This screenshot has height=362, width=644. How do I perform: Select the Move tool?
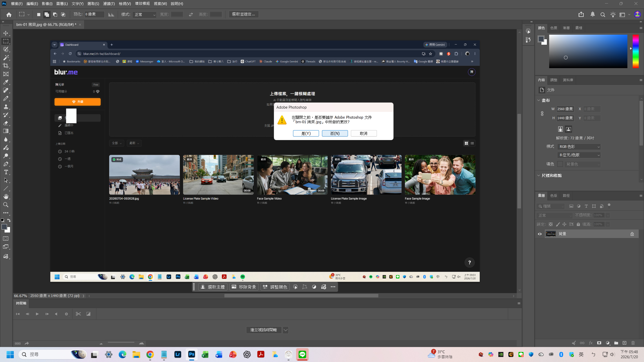point(6,33)
